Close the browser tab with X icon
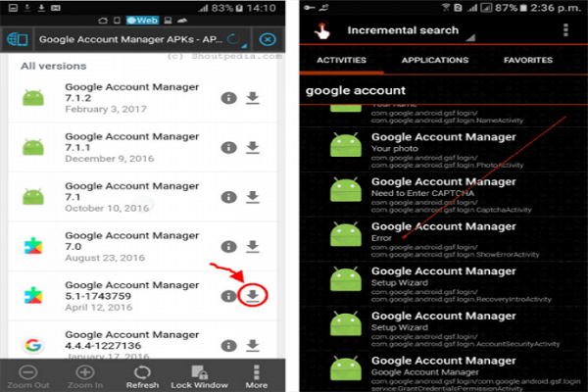Screen dimensions: 588x392 point(268,39)
